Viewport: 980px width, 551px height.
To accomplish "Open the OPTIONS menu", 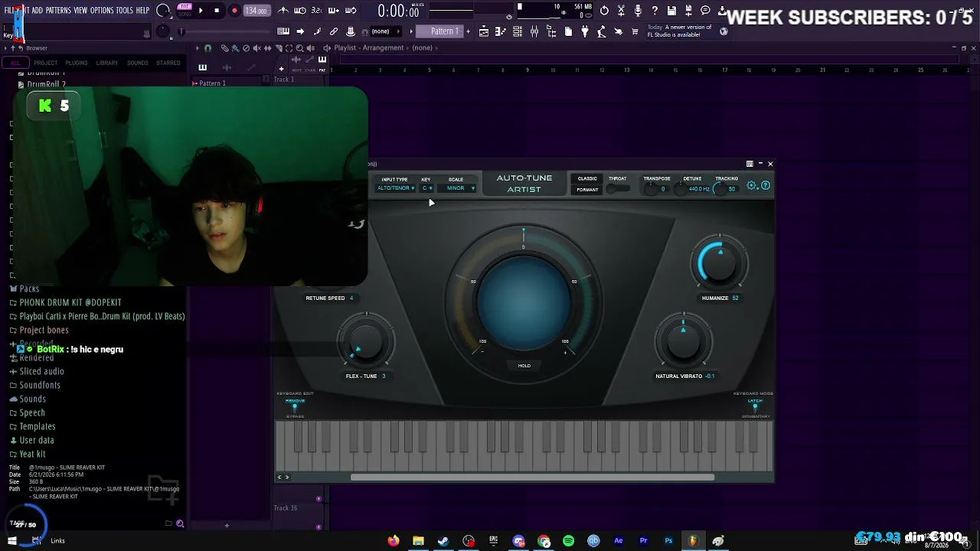I will (x=102, y=11).
